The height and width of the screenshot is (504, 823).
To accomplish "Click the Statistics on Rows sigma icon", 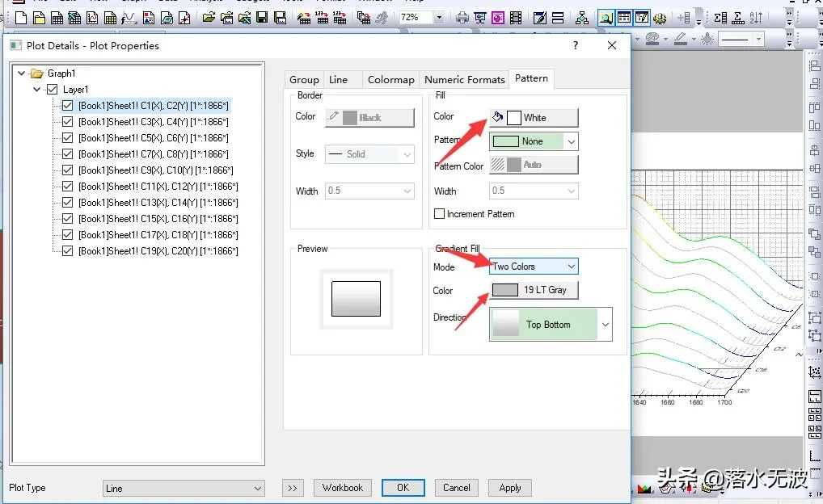I will pos(738,18).
